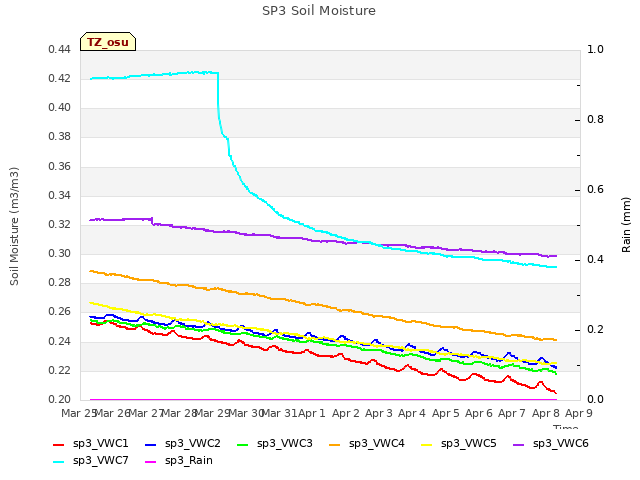This screenshot has height=480, width=640.
Task: Click the 0.24 left axis tick label
Action: pyautogui.click(x=60, y=342)
